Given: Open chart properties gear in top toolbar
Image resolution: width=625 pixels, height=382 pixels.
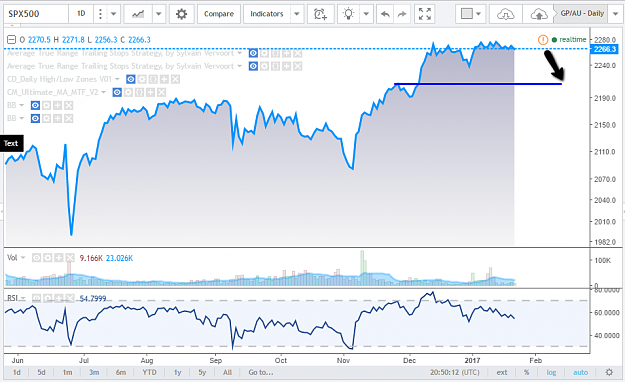Looking at the screenshot, I should [x=181, y=14].
